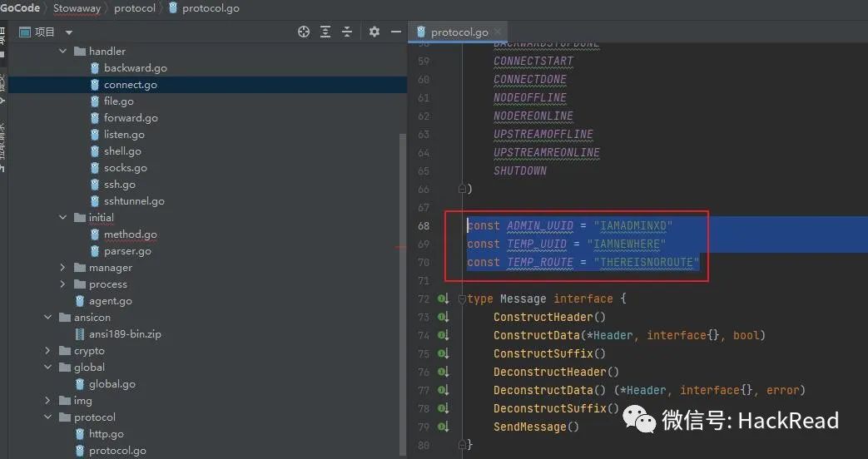This screenshot has height=459, width=868.
Task: Click the expand all icon in project panel
Action: 325,32
